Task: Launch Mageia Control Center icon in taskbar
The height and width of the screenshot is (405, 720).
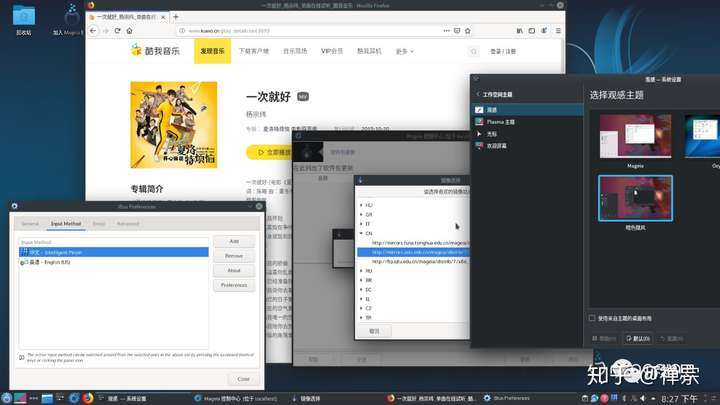Action: point(74,398)
